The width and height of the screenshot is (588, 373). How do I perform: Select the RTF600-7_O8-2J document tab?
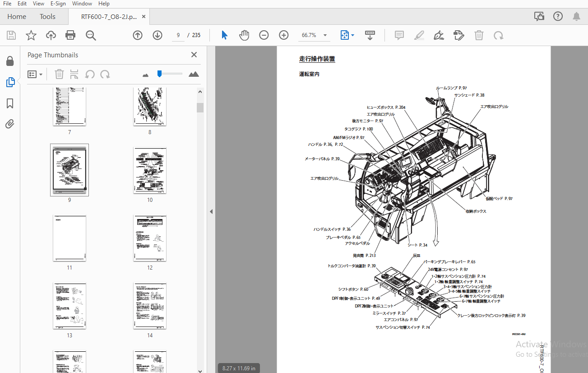coord(109,17)
